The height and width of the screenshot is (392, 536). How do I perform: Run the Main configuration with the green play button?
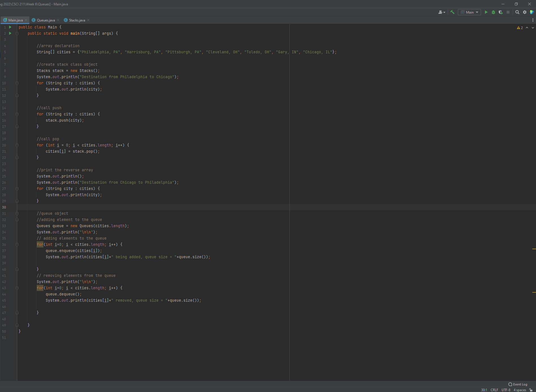[x=486, y=12]
